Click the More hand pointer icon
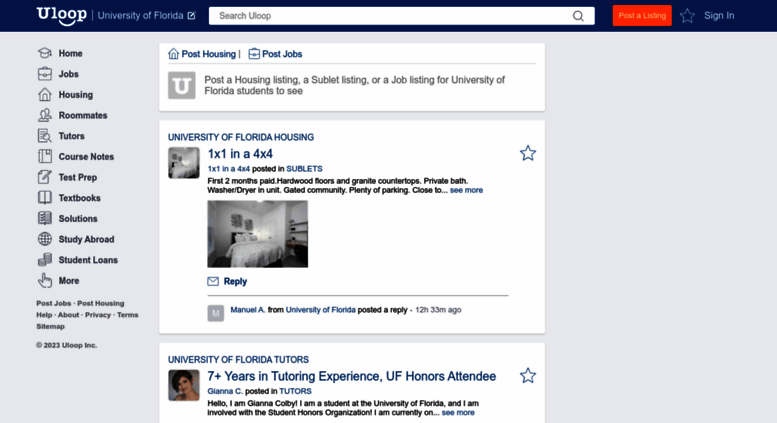 click(x=45, y=280)
